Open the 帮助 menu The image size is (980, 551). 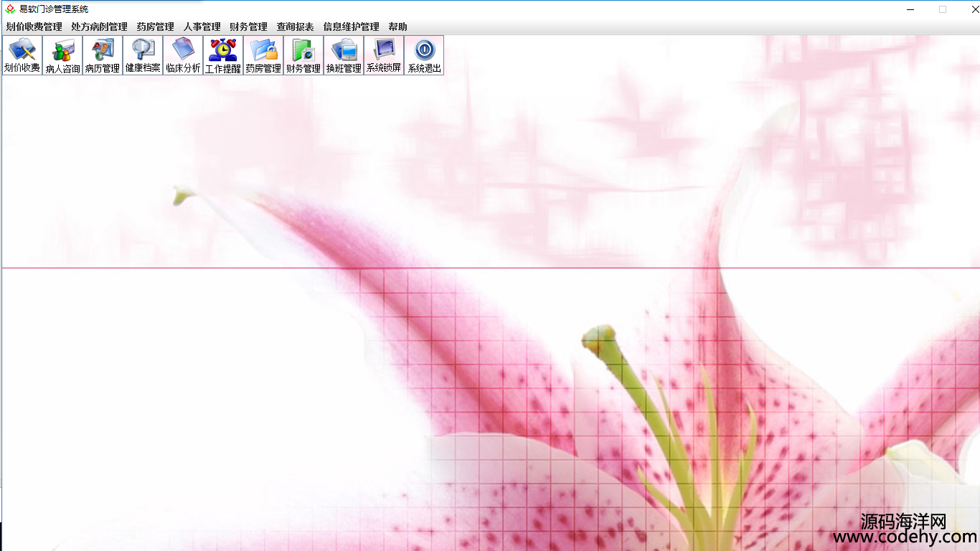pyautogui.click(x=397, y=27)
